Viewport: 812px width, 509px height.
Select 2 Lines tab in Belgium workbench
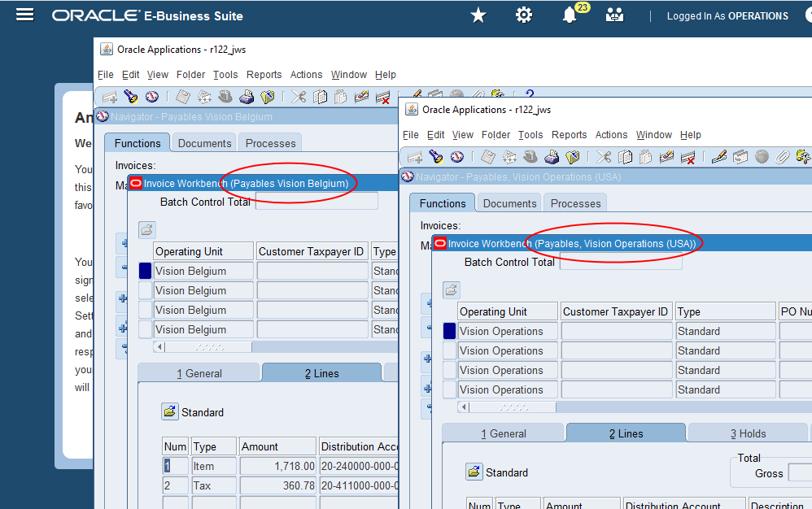[321, 373]
